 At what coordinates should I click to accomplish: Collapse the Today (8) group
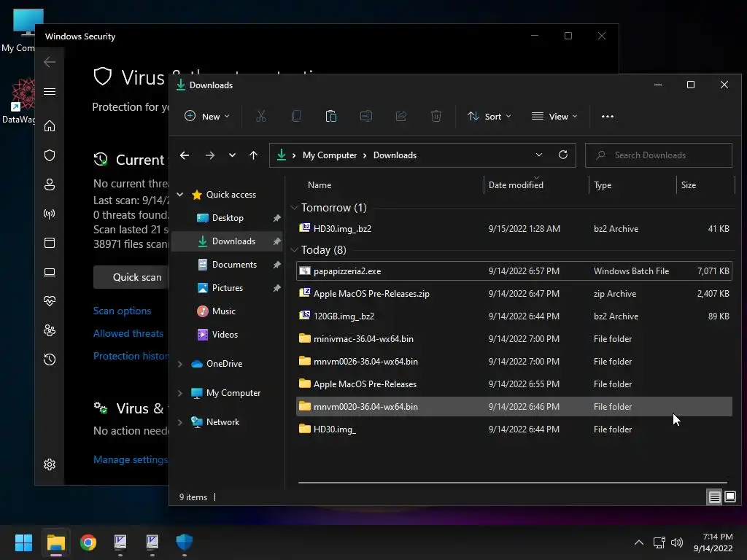[x=295, y=250]
